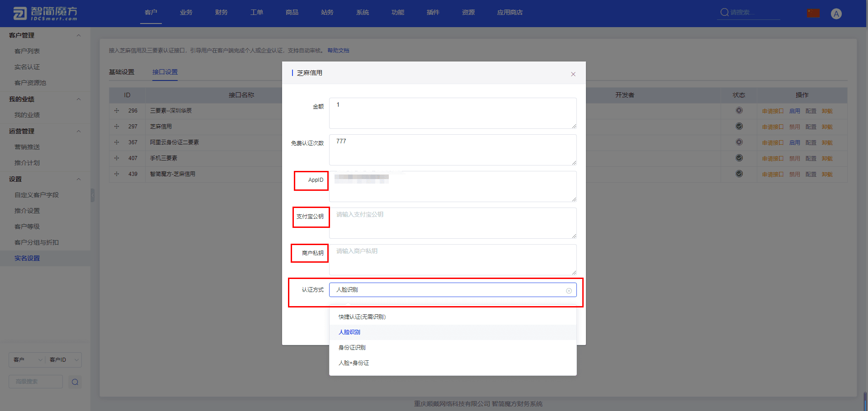Screen dimensions: 868x411
Task: Open the 客户ID search field dropdown
Action: coord(64,360)
